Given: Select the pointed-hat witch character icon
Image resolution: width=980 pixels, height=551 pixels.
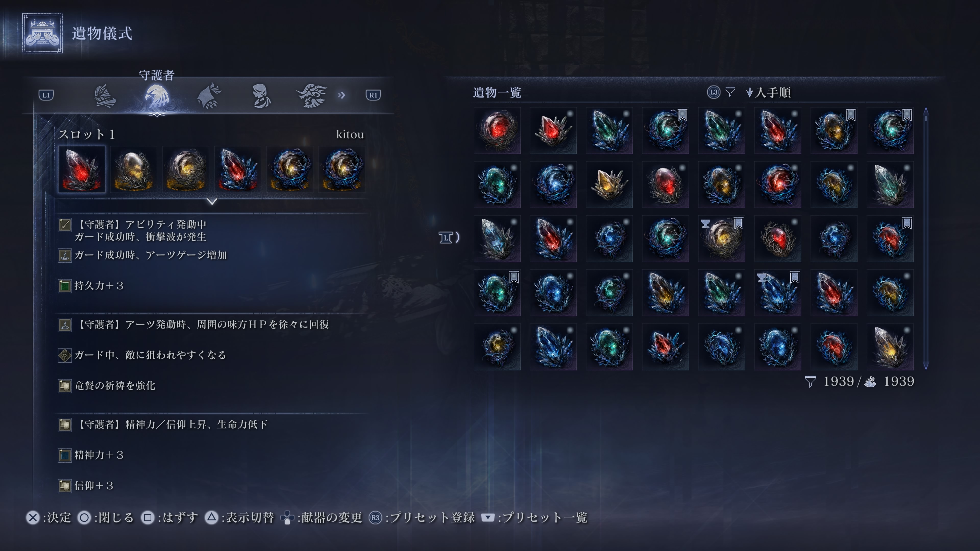Looking at the screenshot, I should point(209,96).
